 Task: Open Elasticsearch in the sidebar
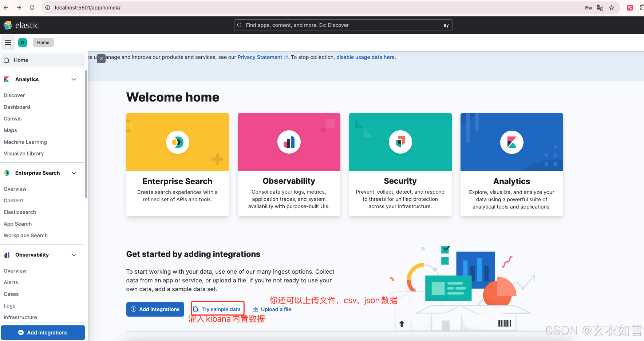click(x=20, y=212)
